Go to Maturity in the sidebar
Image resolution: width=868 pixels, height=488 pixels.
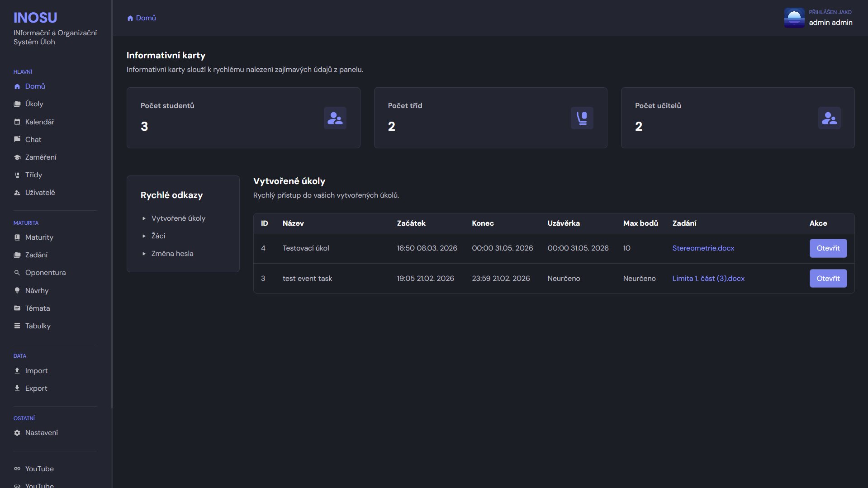39,237
